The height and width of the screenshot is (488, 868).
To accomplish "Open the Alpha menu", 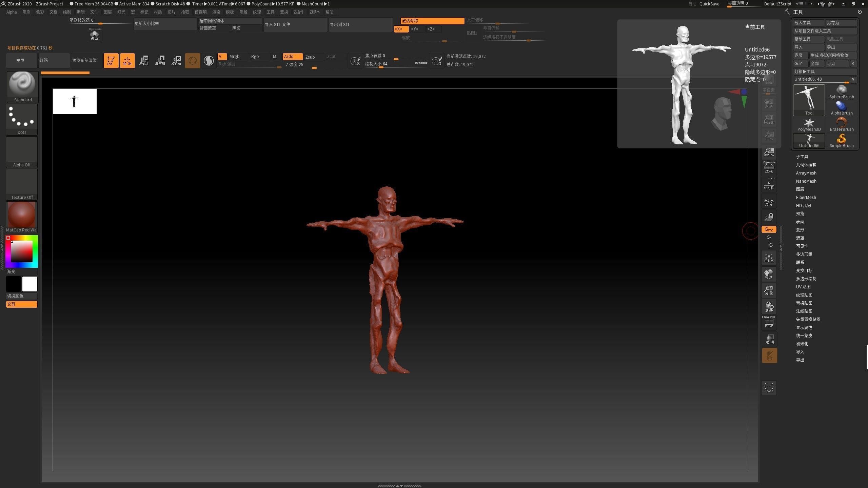I will point(12,12).
